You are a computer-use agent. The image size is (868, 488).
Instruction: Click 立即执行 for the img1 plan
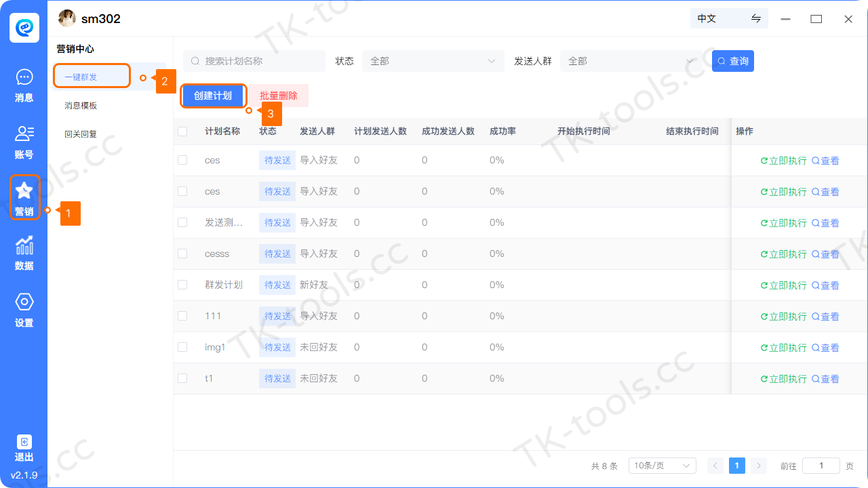[x=783, y=348]
